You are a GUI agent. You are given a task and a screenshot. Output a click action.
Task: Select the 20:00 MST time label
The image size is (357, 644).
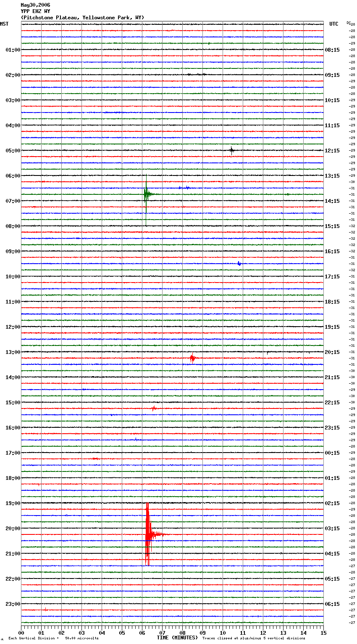point(13,529)
